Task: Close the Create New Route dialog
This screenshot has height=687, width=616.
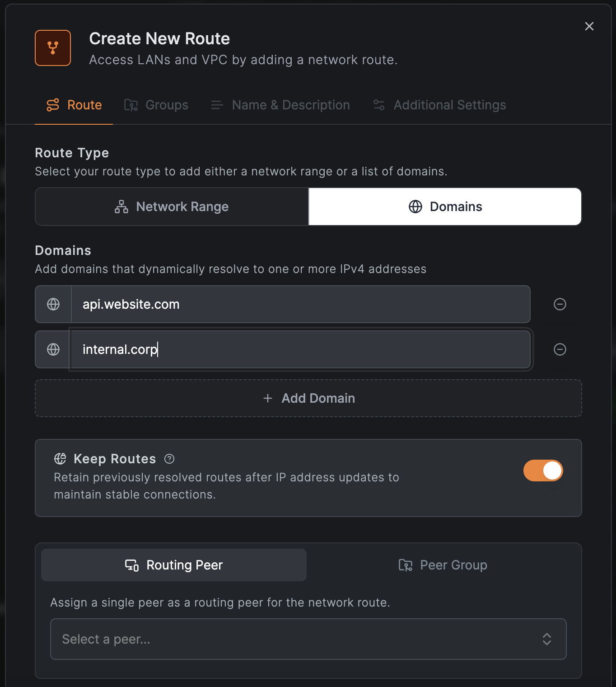Action: tap(589, 26)
